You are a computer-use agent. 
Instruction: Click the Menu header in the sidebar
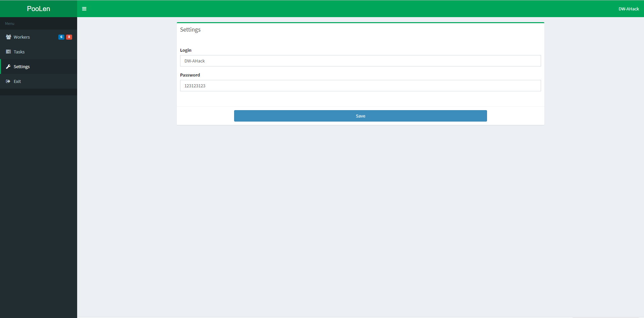click(x=10, y=24)
